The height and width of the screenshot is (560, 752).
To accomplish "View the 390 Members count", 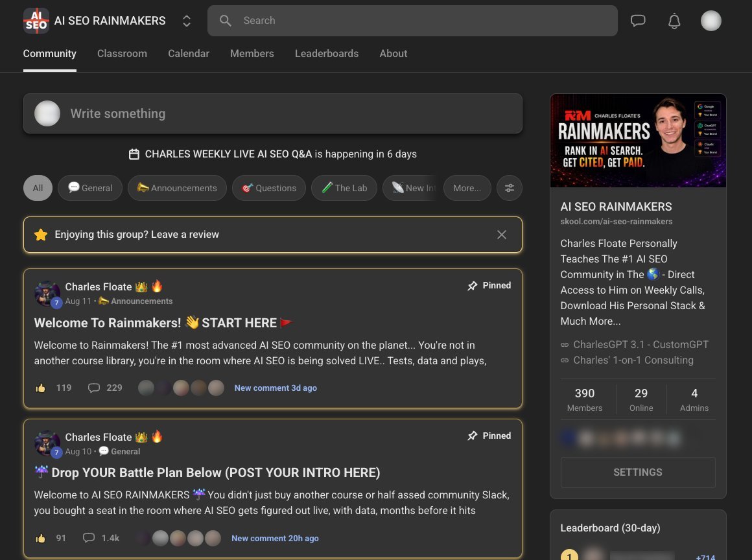I will 585,400.
